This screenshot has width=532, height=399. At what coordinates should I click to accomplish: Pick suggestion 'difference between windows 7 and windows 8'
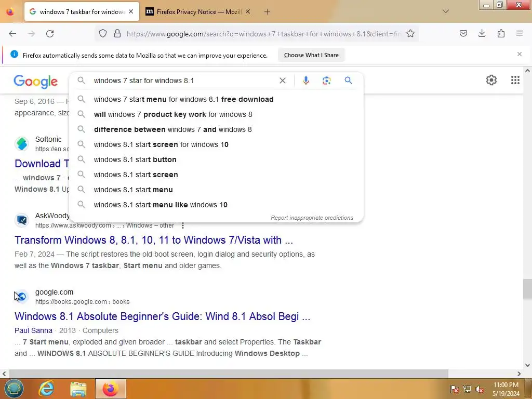[x=216, y=129]
